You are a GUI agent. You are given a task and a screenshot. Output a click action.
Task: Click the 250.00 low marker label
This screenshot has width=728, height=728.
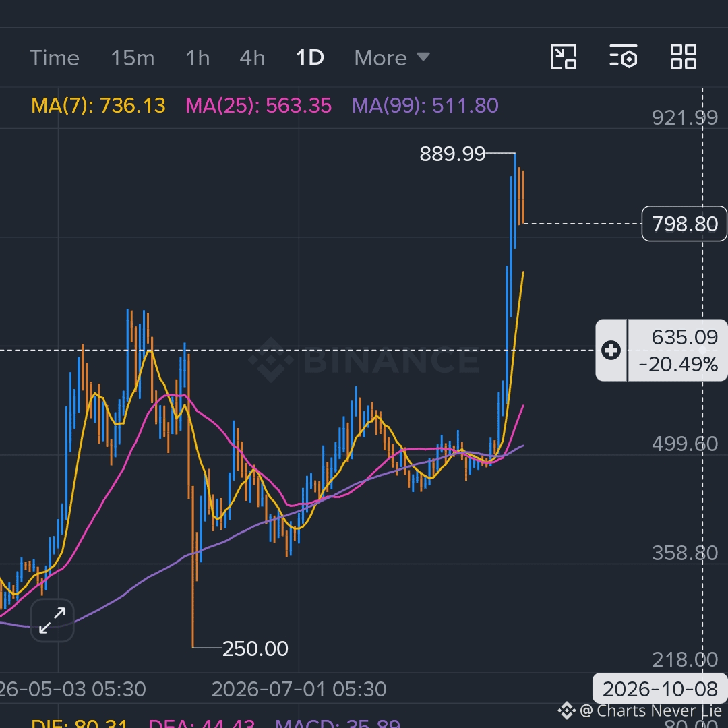pos(255,648)
